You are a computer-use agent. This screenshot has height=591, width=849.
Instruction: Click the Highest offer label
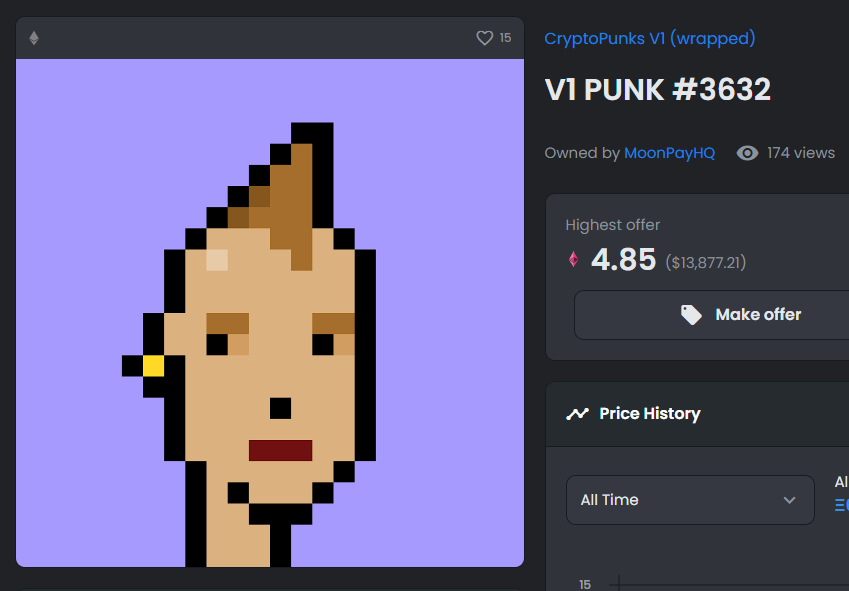pos(612,225)
